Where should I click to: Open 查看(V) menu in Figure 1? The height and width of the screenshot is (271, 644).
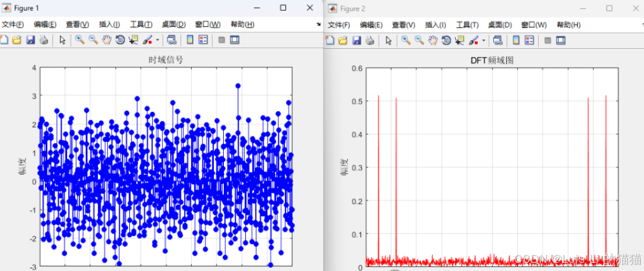(78, 25)
